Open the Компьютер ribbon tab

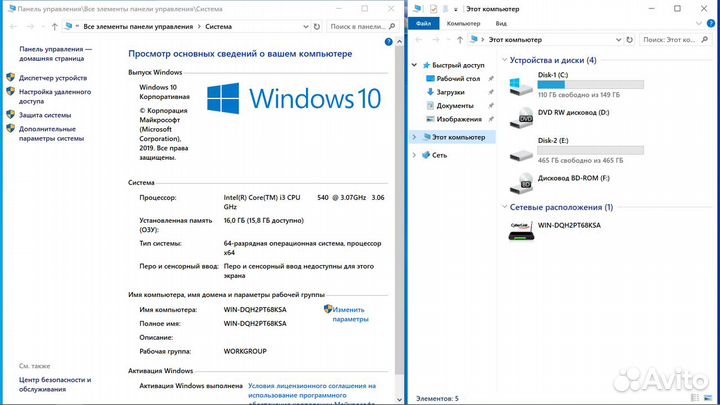coord(463,23)
